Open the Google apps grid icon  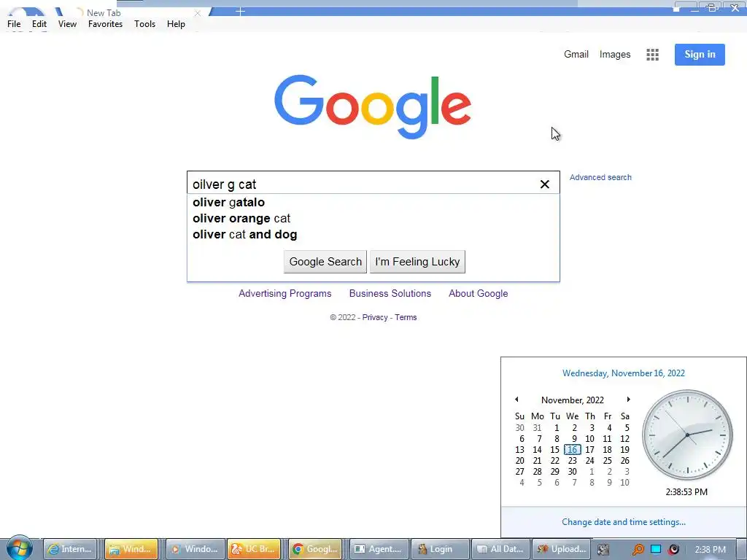[x=652, y=55]
